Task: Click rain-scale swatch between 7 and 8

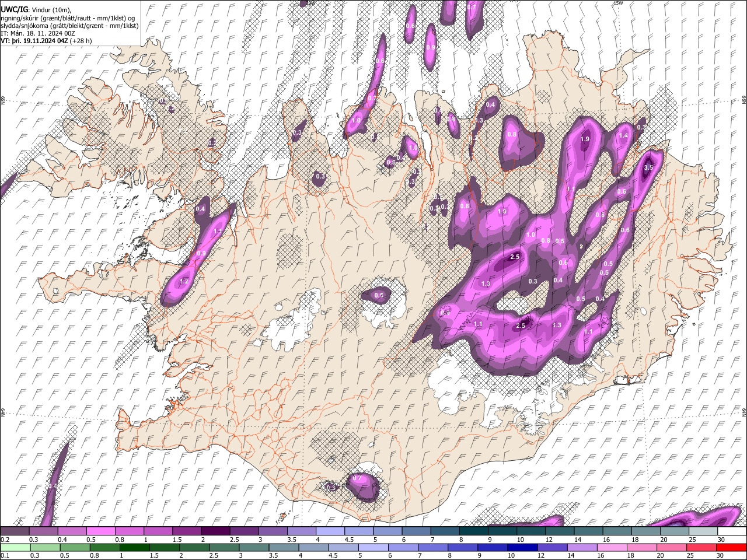Action: [433, 548]
